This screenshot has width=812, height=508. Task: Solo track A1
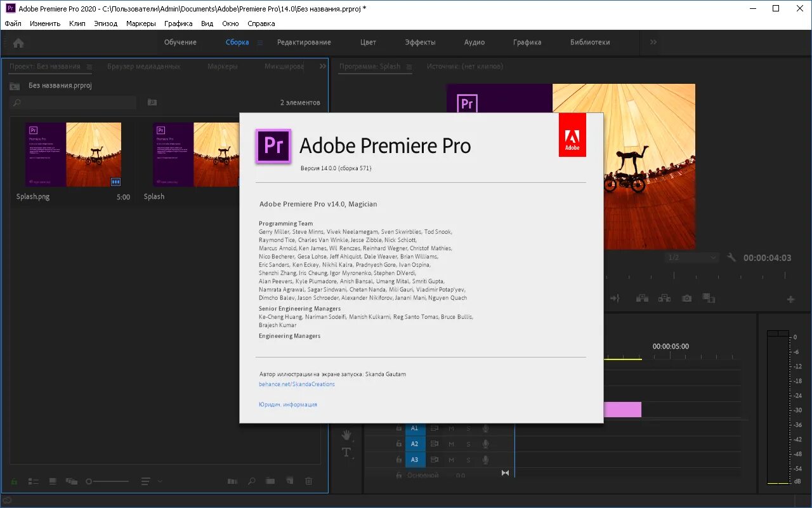(x=469, y=428)
